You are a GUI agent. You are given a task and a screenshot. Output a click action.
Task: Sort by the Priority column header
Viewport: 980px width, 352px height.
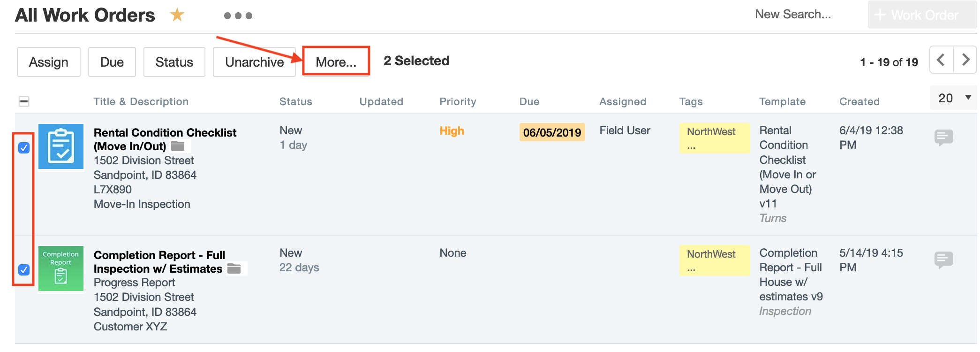[458, 102]
